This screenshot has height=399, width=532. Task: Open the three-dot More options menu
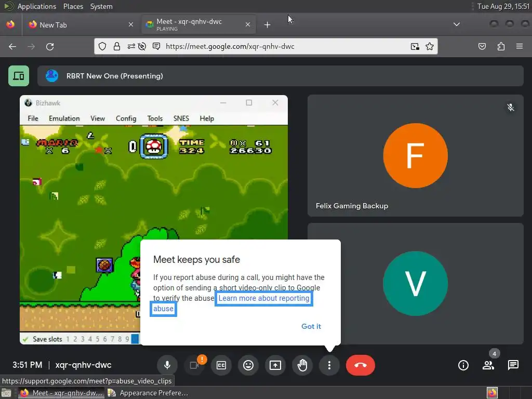(x=329, y=365)
